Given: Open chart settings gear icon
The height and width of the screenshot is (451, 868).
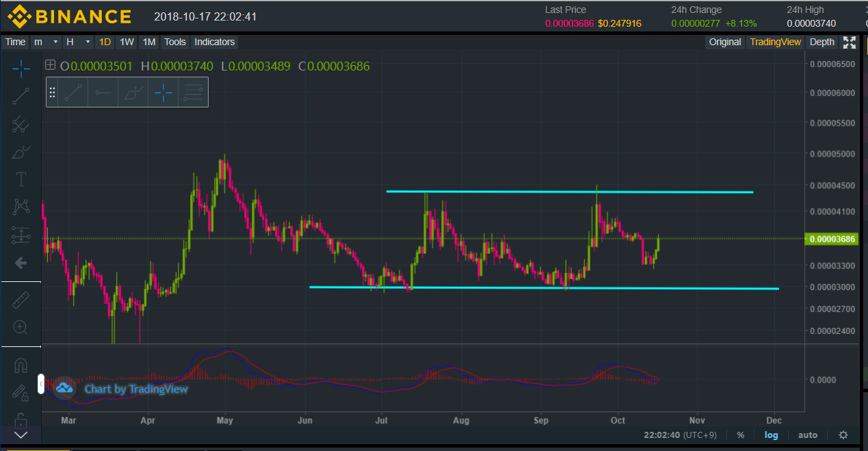Looking at the screenshot, I should click(x=843, y=435).
